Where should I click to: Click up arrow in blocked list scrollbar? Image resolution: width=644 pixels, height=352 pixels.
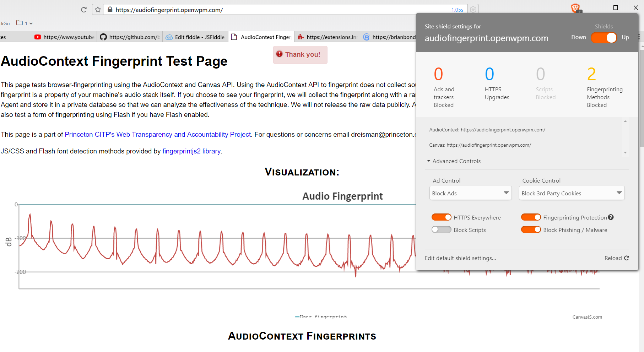click(625, 121)
